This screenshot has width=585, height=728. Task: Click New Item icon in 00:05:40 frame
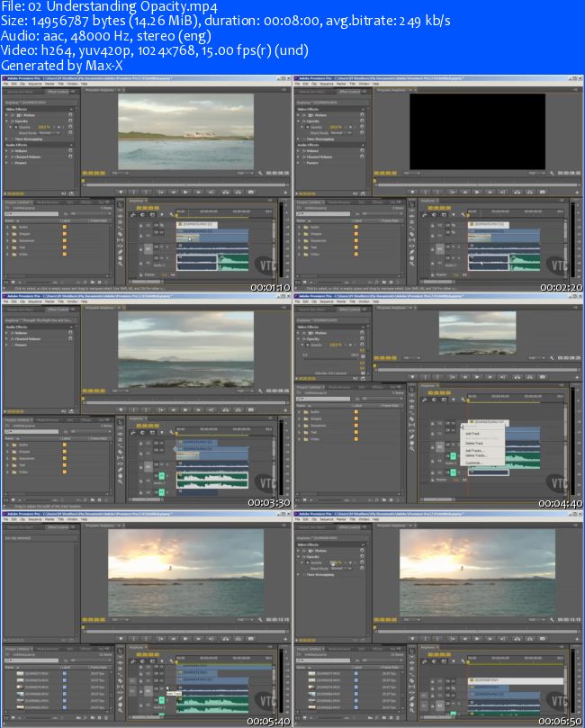click(x=99, y=718)
